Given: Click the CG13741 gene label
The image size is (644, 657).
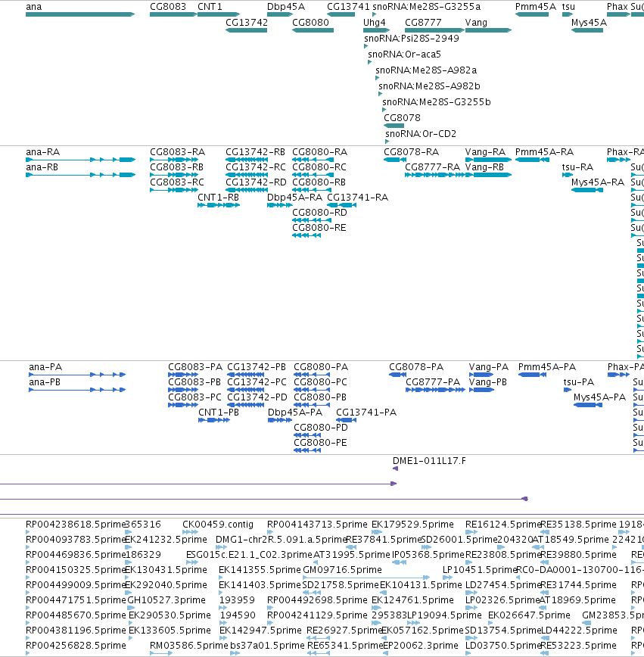Looking at the screenshot, I should (348, 7).
